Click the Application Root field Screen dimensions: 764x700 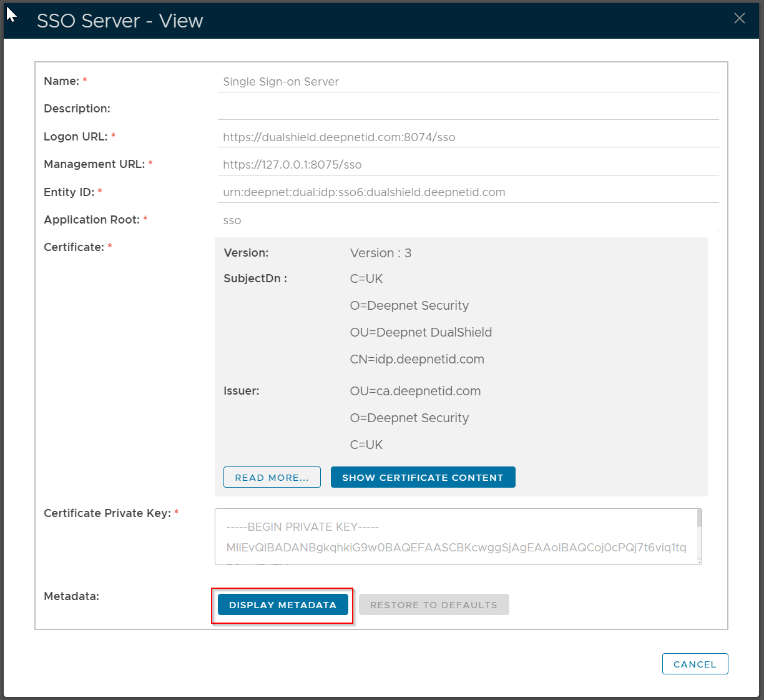click(x=468, y=220)
